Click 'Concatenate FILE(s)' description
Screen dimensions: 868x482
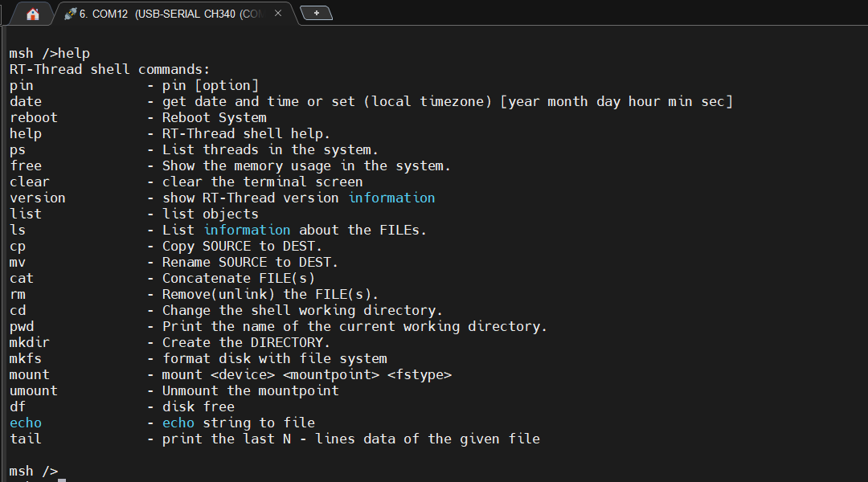(239, 278)
